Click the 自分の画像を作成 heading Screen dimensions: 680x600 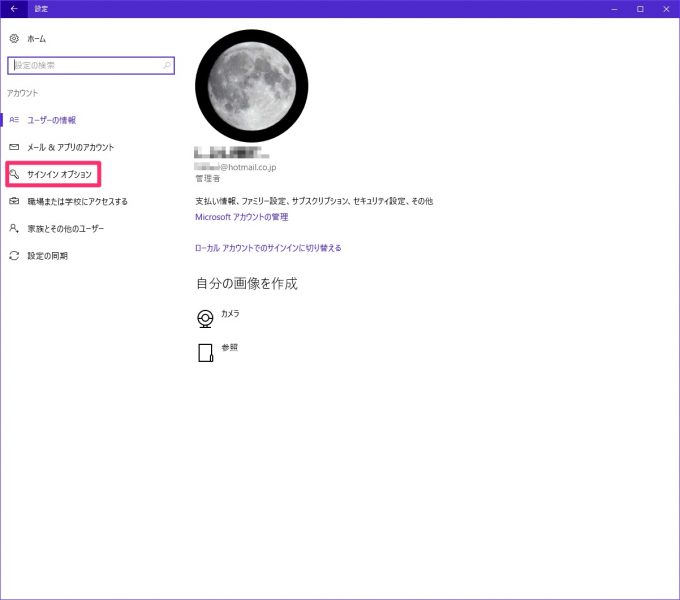click(x=247, y=284)
